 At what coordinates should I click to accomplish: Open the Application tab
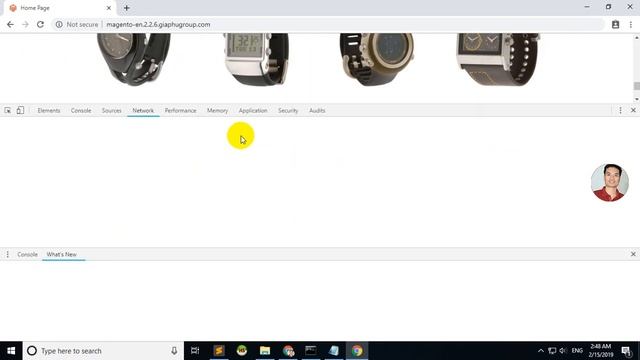[253, 111]
